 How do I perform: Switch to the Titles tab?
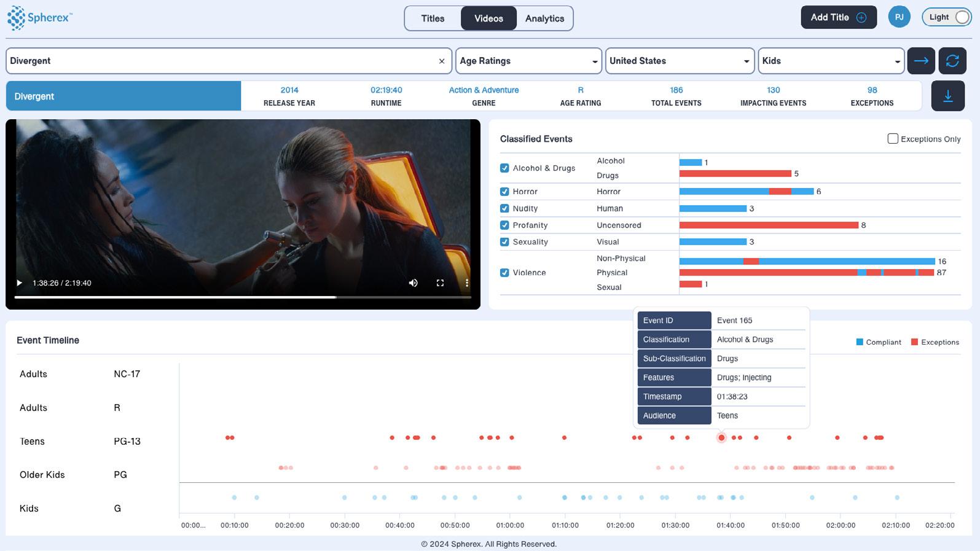tap(433, 18)
